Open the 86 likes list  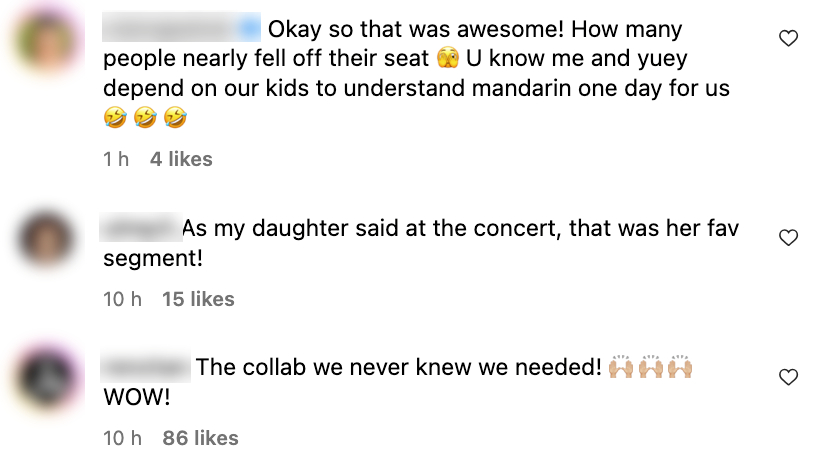(x=200, y=438)
